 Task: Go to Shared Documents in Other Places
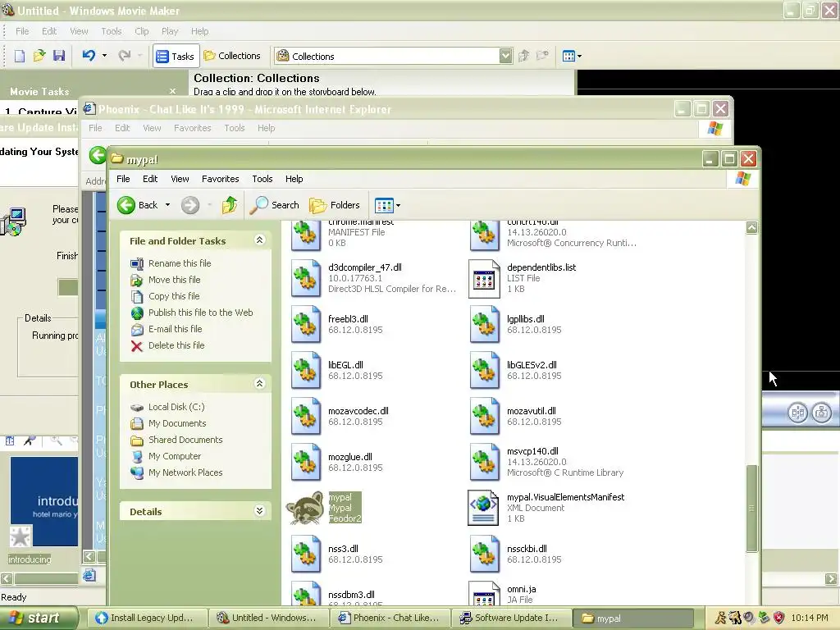[185, 440]
